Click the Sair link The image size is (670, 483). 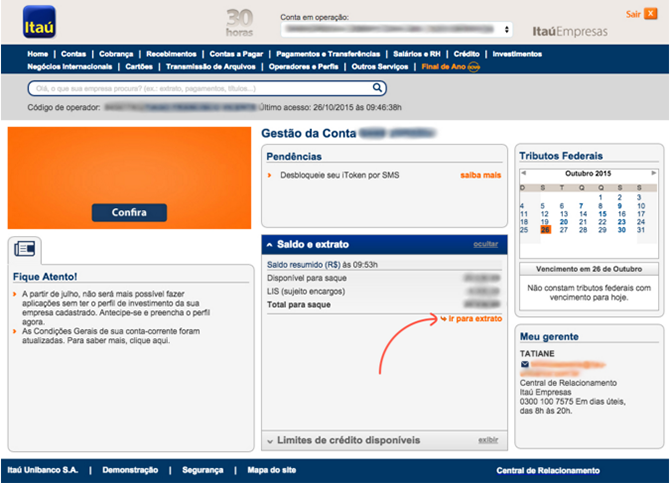[633, 14]
